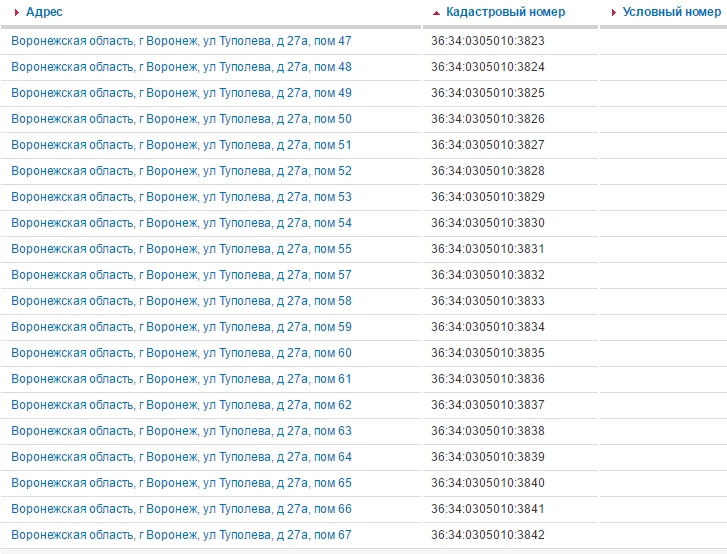The width and height of the screenshot is (727, 554).
Task: Sort by Кадастровый номер column header
Action: [505, 12]
